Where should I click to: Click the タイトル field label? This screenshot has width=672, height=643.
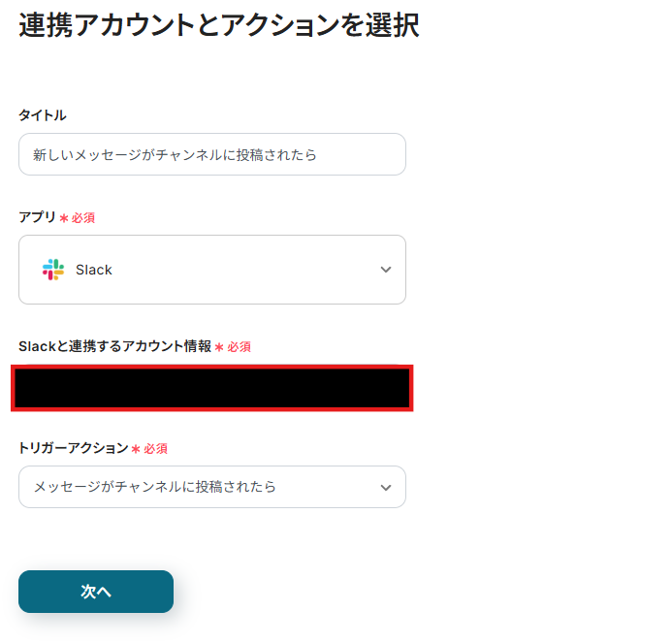point(43,114)
